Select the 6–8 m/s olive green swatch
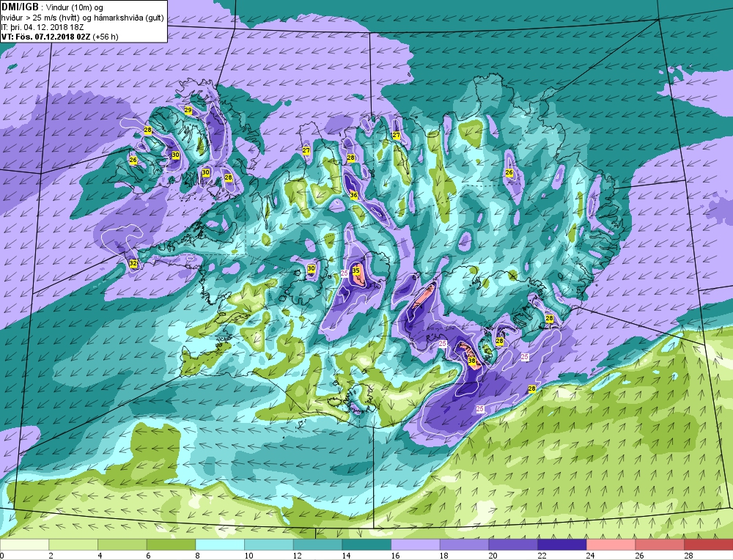Image resolution: width=733 pixels, height=560 pixels. (171, 545)
